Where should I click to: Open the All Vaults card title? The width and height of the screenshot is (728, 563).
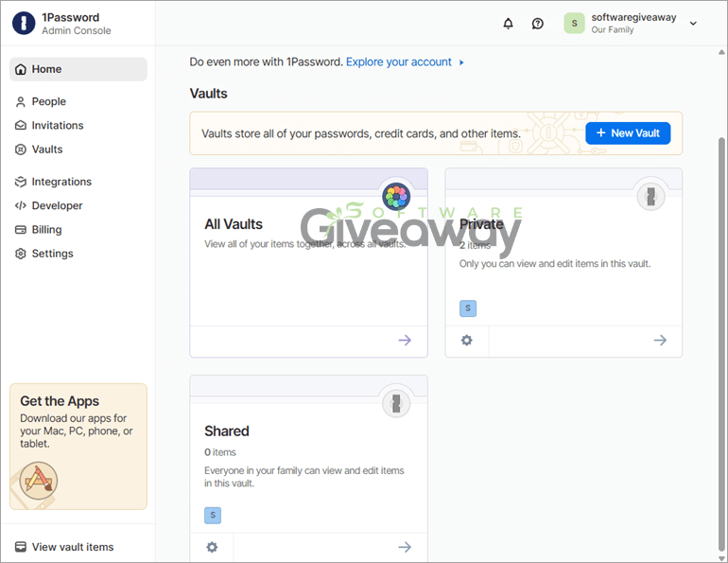tap(234, 224)
